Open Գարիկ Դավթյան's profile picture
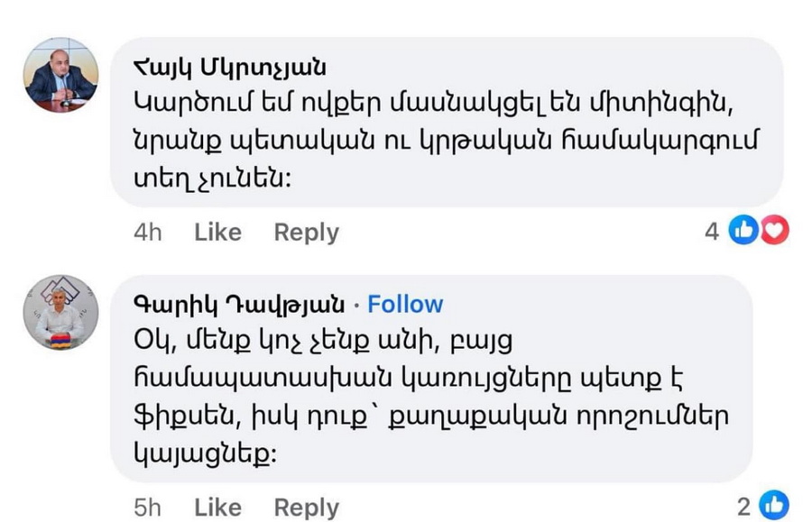The height and width of the screenshot is (522, 812). pos(60,312)
